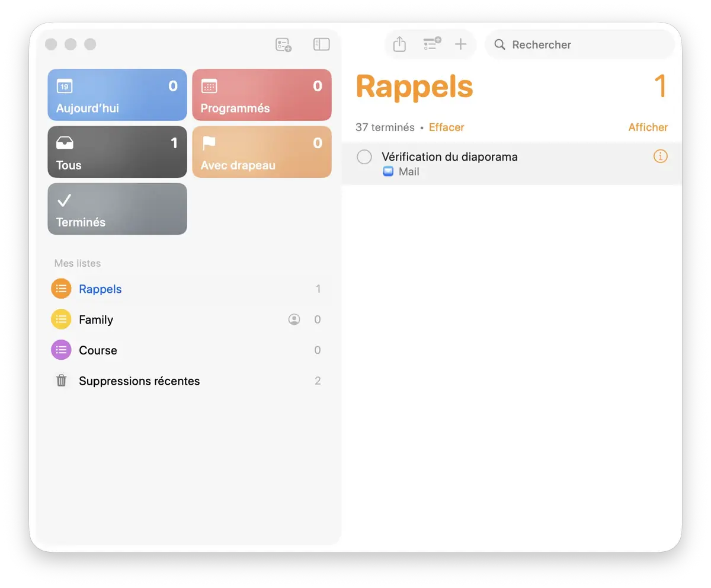Mark Vérification du diaporama as complete
This screenshot has width=711, height=588.
[x=364, y=157]
